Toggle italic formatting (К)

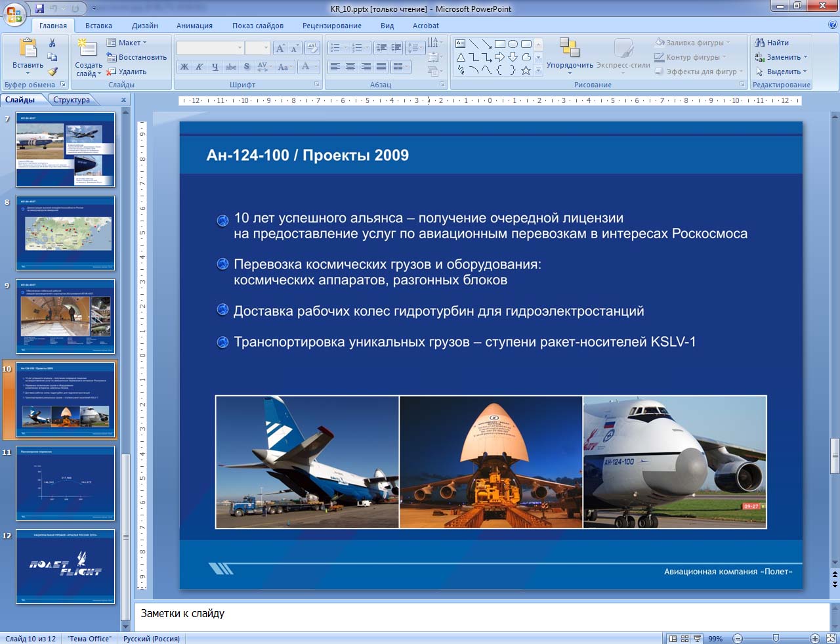click(199, 66)
